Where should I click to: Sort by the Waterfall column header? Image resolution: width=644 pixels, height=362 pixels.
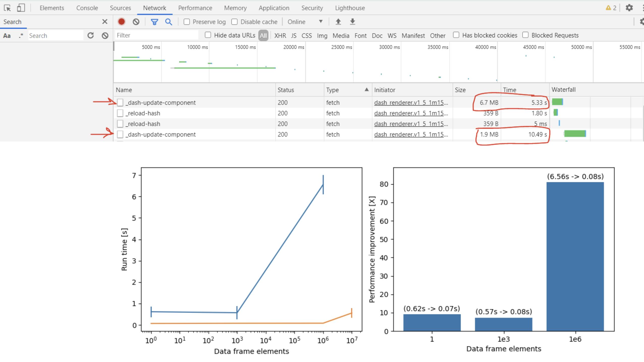point(597,90)
